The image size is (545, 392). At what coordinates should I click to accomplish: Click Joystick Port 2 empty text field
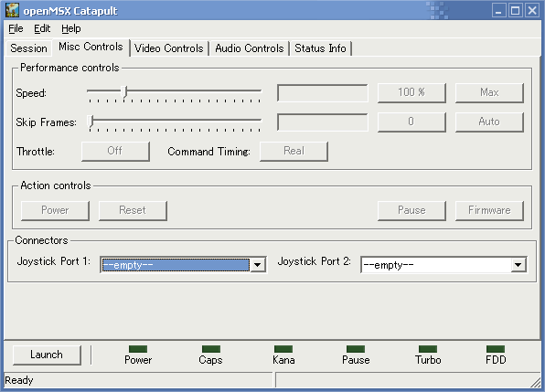436,265
